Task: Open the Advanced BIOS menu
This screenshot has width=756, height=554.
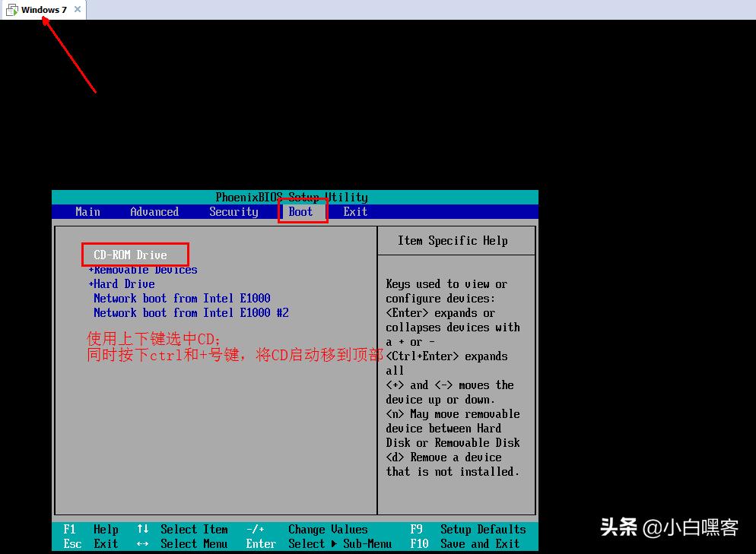Action: point(154,211)
